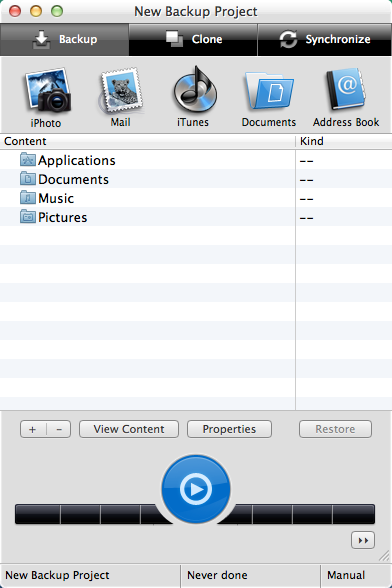Open backup Properties
The width and height of the screenshot is (392, 588).
coord(229,429)
